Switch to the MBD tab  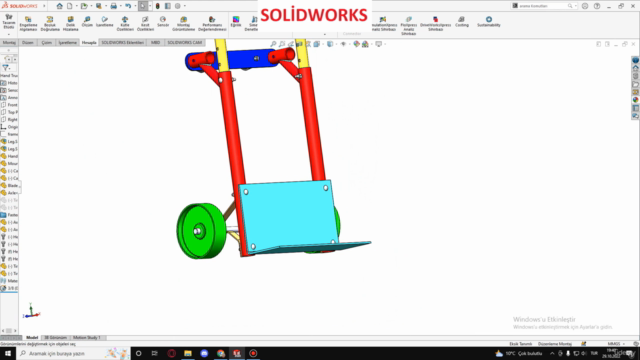click(156, 42)
